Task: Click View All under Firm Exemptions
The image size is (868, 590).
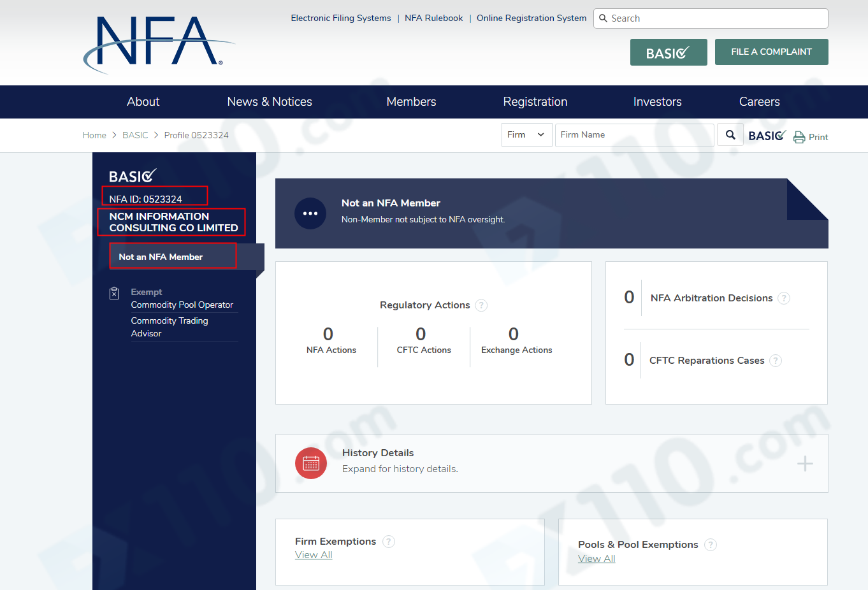Action: [x=314, y=555]
